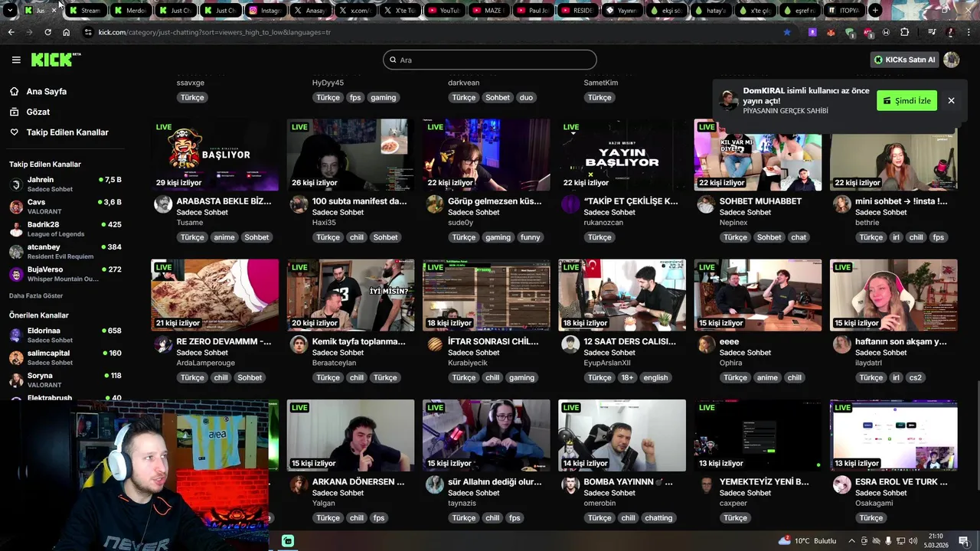Switch to the MAZE browser tab
Image resolution: width=980 pixels, height=551 pixels.
(x=488, y=11)
